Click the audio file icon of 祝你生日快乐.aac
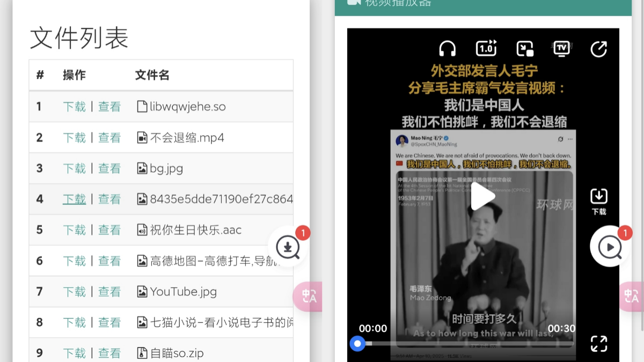The width and height of the screenshot is (644, 362). (x=142, y=230)
